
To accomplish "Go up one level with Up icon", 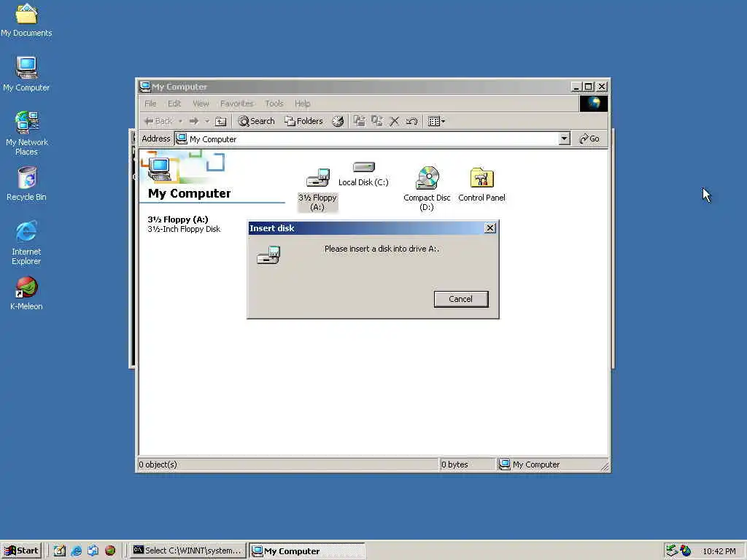I will click(x=220, y=122).
